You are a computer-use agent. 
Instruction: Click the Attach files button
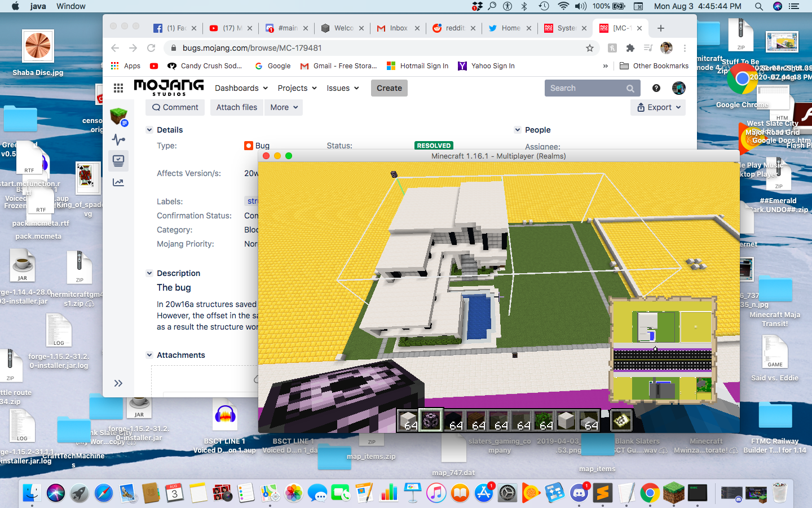click(237, 107)
